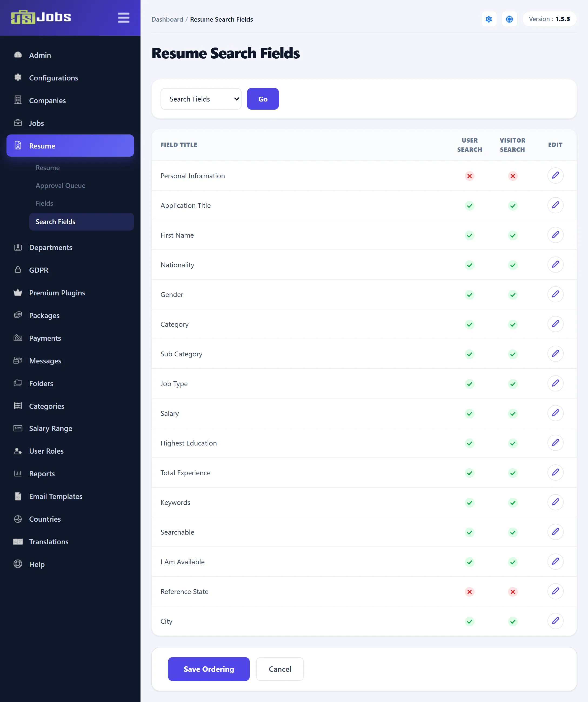Click the hamburger menu icon in sidebar header

coord(123,18)
